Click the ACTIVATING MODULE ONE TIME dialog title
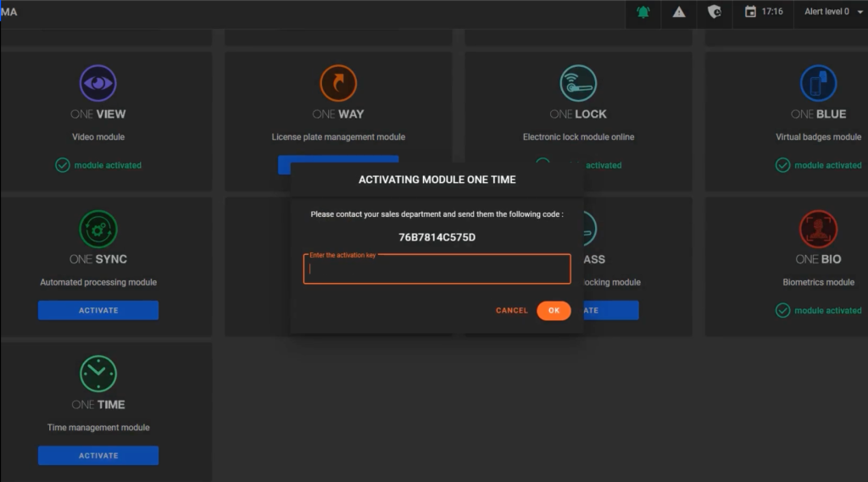This screenshot has height=482, width=868. (x=437, y=180)
